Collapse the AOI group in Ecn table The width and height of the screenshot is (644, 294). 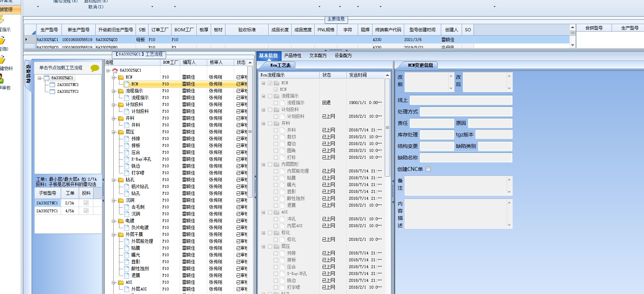(x=263, y=212)
